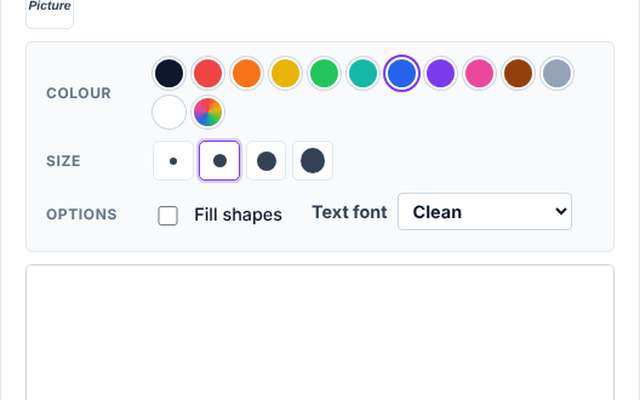Screen dimensions: 640x400
Task: Choose the orange colour swatch
Action: 247,73
